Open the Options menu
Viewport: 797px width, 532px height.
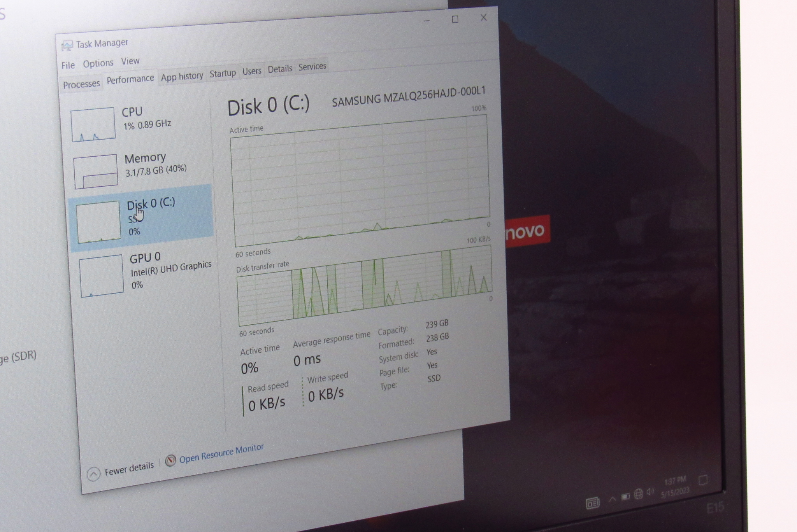(x=98, y=63)
